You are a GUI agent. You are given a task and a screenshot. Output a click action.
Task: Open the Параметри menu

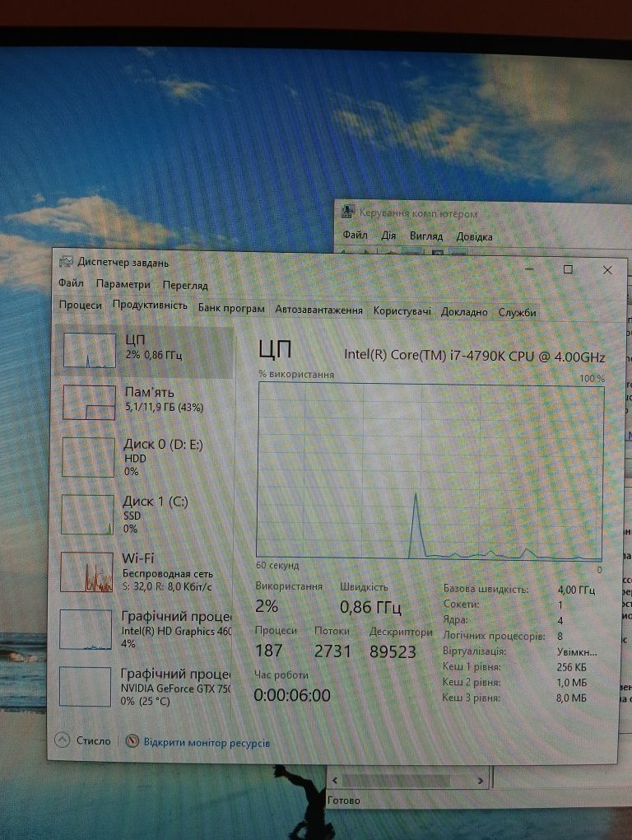point(123,284)
